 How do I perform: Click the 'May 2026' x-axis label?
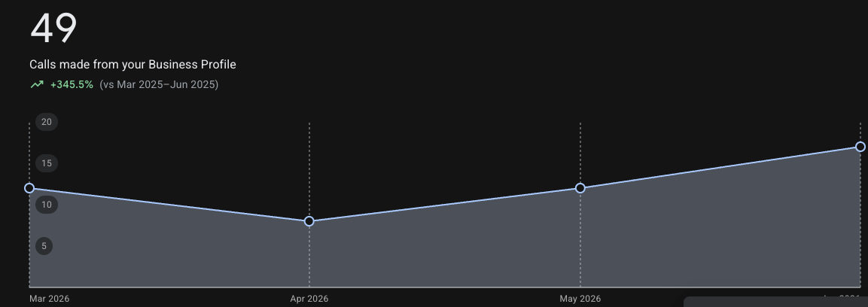580,299
